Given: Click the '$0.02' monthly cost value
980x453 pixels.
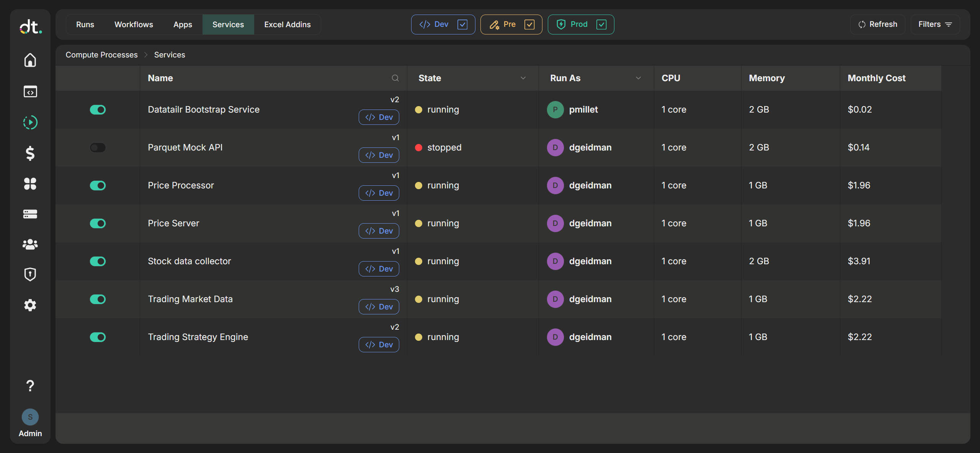Looking at the screenshot, I should click(860, 110).
